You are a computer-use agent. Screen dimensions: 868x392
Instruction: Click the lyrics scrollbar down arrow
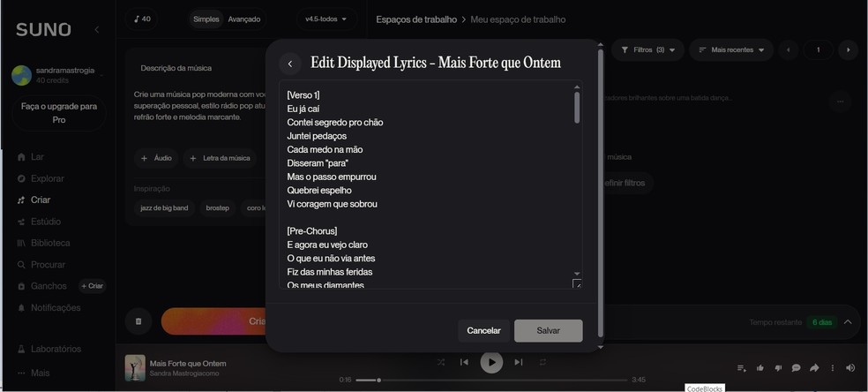point(577,274)
